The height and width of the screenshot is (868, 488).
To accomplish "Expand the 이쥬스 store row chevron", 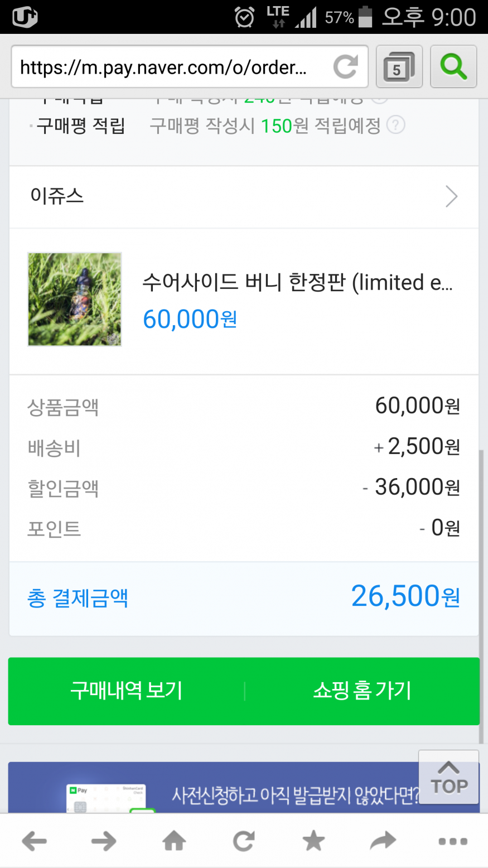I will (x=451, y=196).
